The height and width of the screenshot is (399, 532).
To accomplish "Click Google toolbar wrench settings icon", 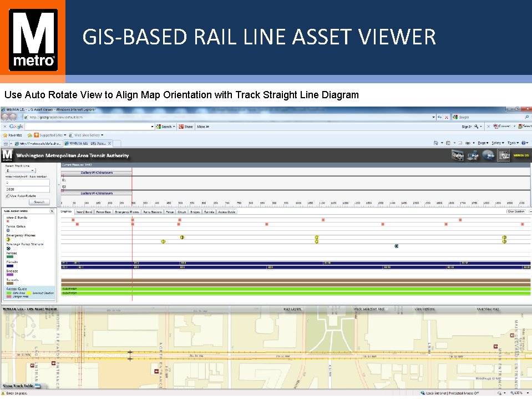I will click(x=477, y=127).
